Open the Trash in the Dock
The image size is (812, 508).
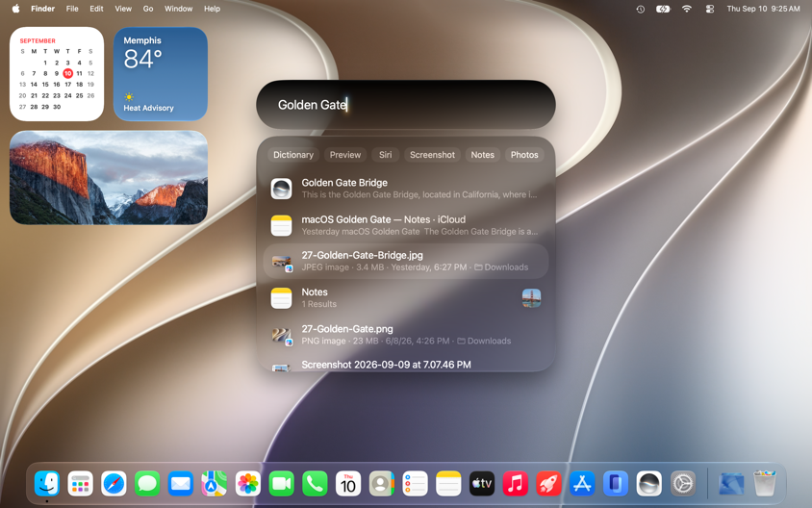click(x=764, y=484)
